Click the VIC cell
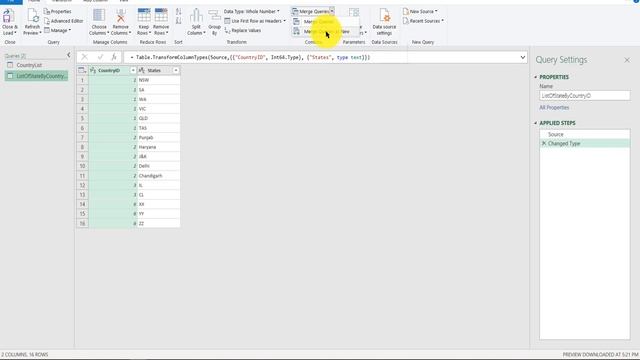The image size is (640, 360). point(158,109)
